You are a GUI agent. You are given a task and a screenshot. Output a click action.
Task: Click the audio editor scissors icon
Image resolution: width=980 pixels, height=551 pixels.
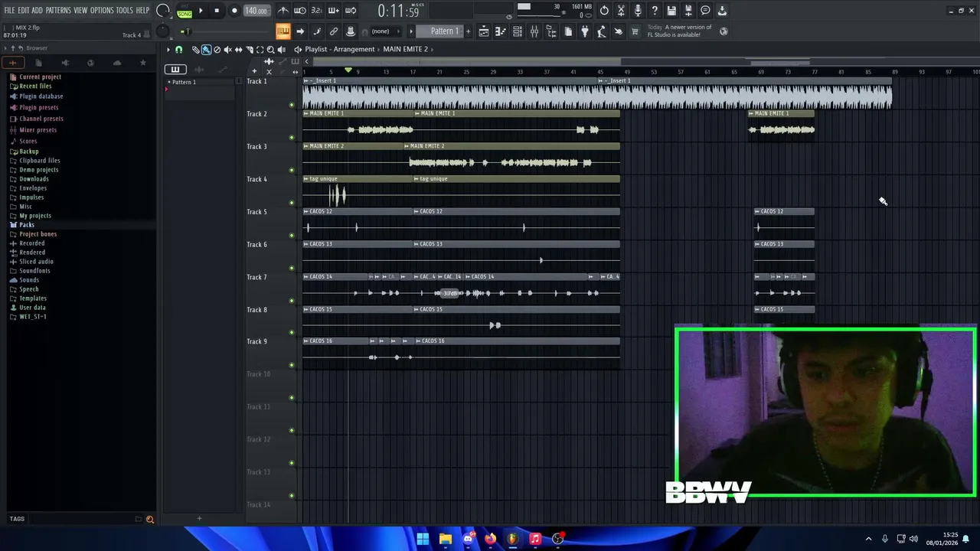tap(621, 11)
